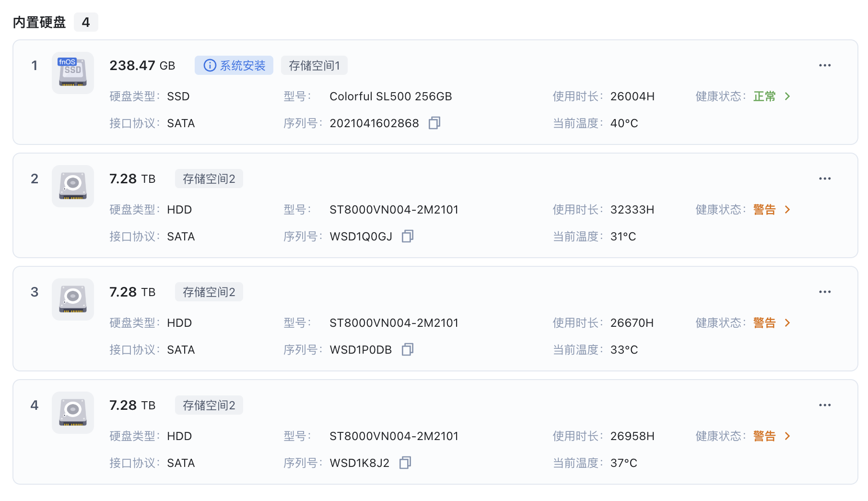This screenshot has width=868, height=501.
Task: Click the fnOS SSD drive icon
Action: [73, 73]
